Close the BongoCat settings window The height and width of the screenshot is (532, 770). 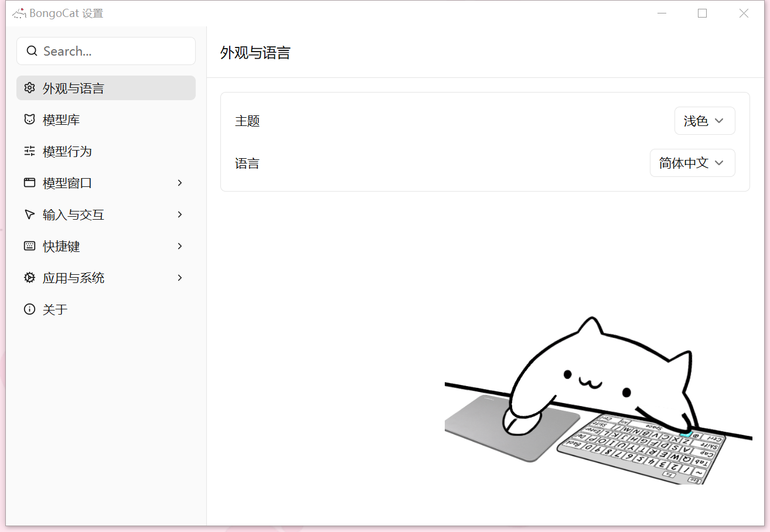coord(744,13)
